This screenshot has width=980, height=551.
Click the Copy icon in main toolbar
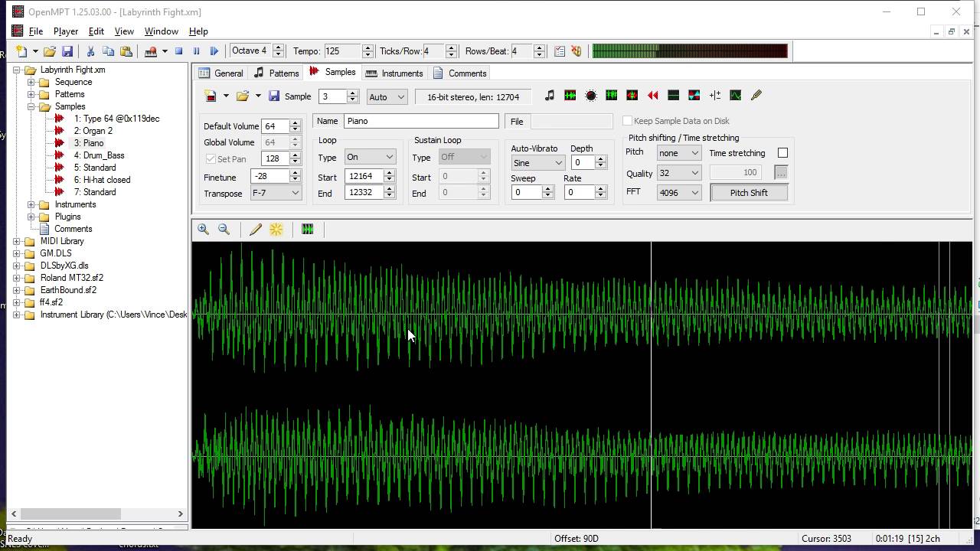coord(108,51)
